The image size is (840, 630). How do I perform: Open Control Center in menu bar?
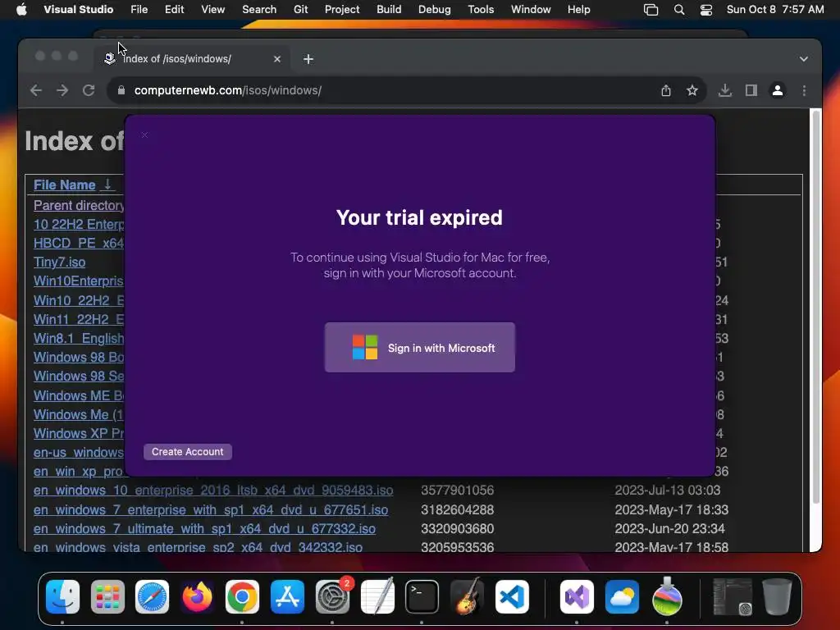706,10
